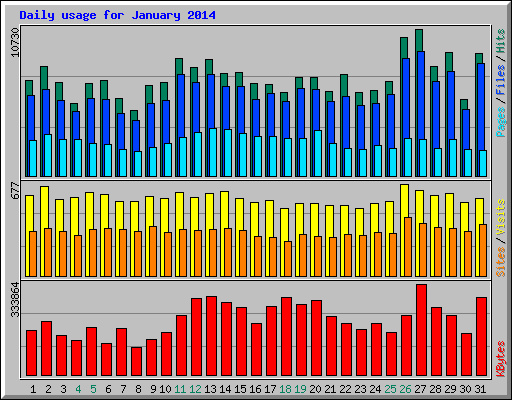Select day 23 on the x-axis
Image resolution: width=512 pixels, height=400 pixels.
(360, 389)
